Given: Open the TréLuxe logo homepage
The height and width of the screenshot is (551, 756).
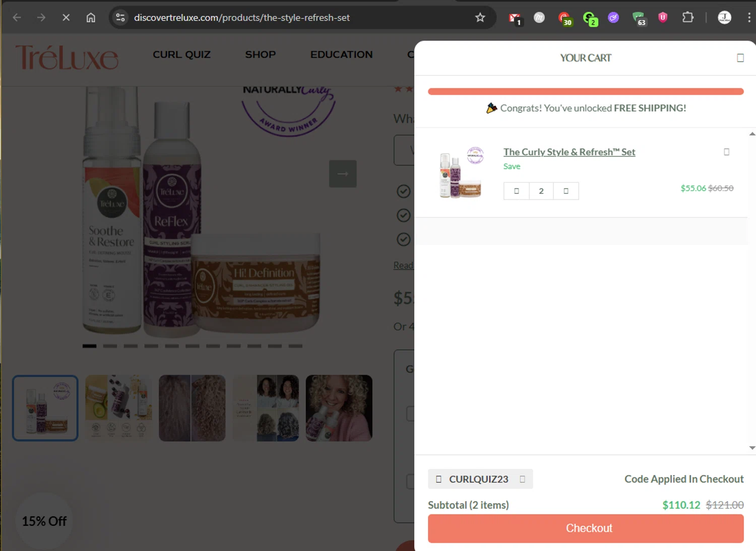Looking at the screenshot, I should click(x=67, y=57).
